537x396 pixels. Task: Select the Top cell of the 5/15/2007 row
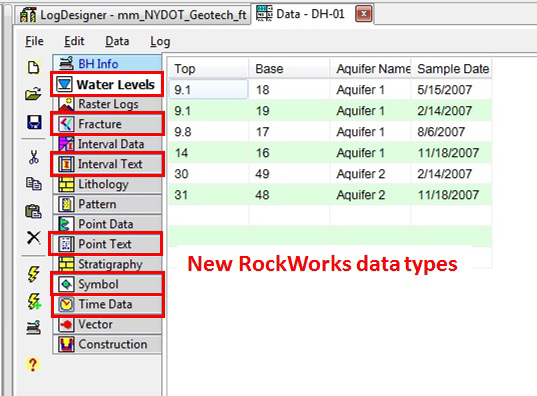pos(209,90)
